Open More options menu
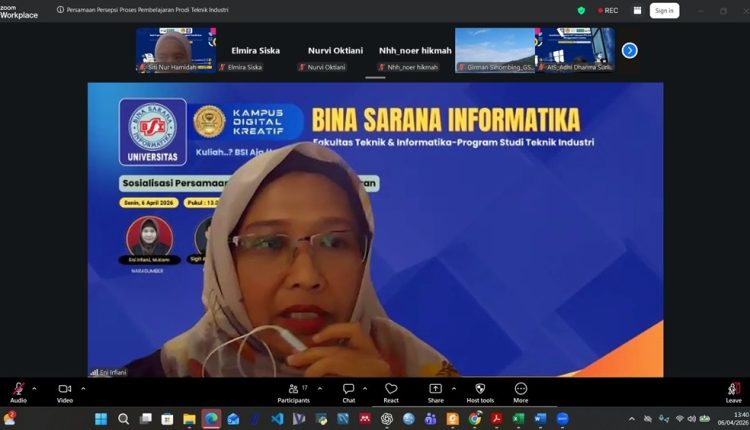Viewport: 750px width, 430px height. coord(521,393)
